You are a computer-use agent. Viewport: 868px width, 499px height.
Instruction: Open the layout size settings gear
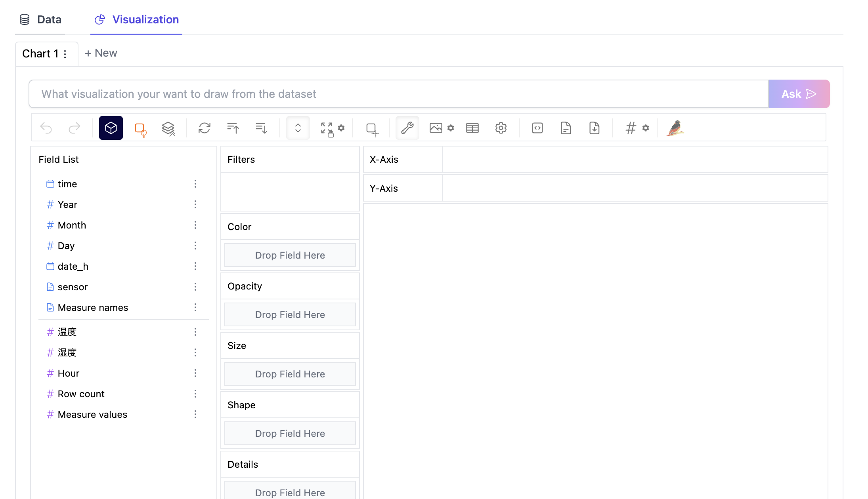[341, 128]
